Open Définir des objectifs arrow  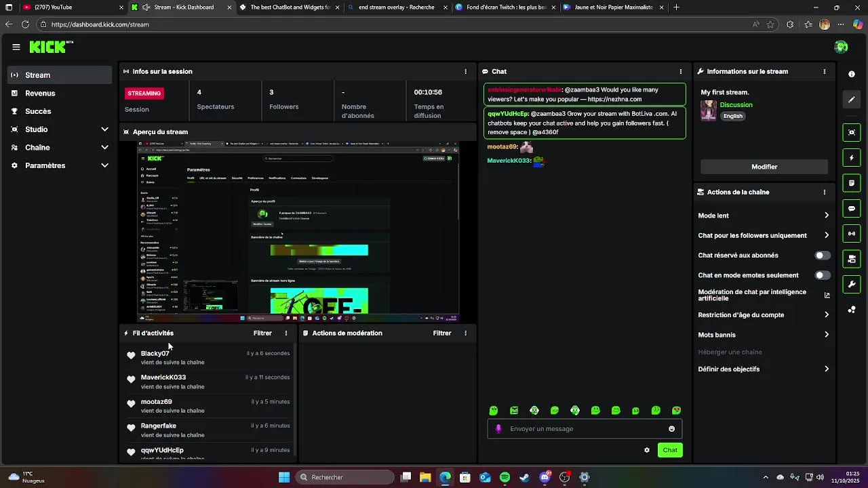[x=827, y=369]
